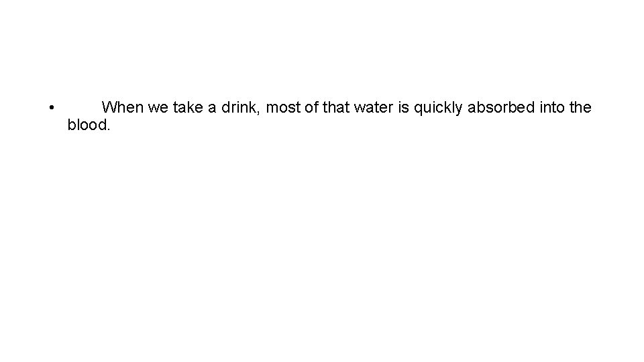Viewport: 644px width, 362px height.
Task: Click the word "absorbed"
Action: pos(502,107)
